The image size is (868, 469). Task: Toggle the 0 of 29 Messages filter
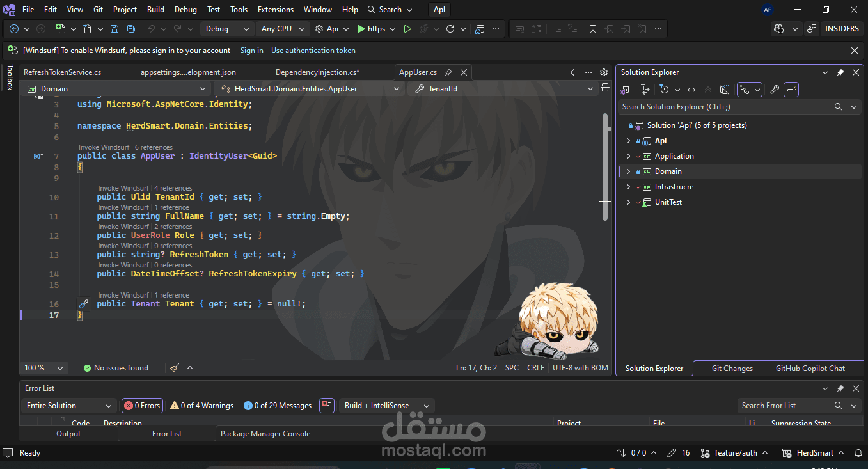[278, 406]
